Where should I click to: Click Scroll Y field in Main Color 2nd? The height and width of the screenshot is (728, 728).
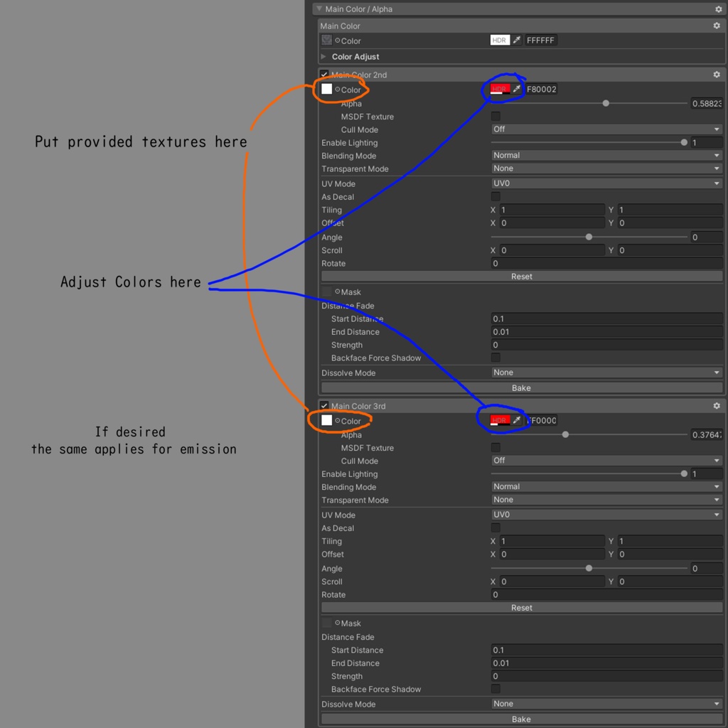670,250
